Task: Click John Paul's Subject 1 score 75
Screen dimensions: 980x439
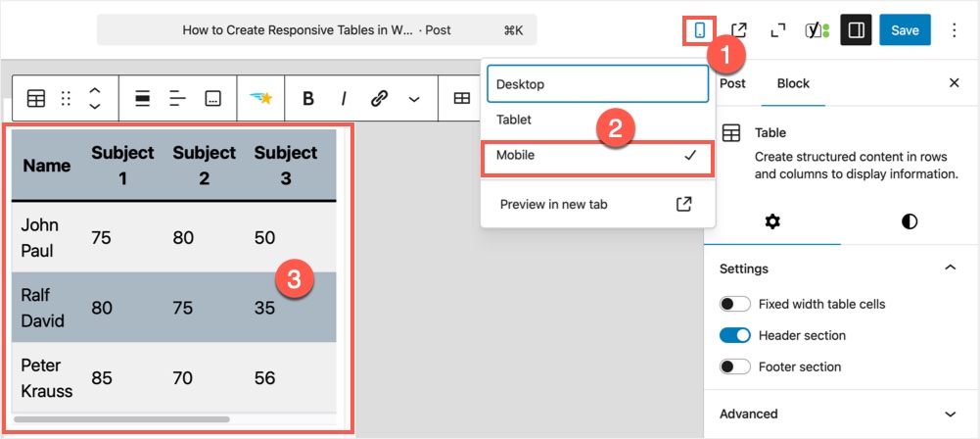Action: pyautogui.click(x=103, y=238)
